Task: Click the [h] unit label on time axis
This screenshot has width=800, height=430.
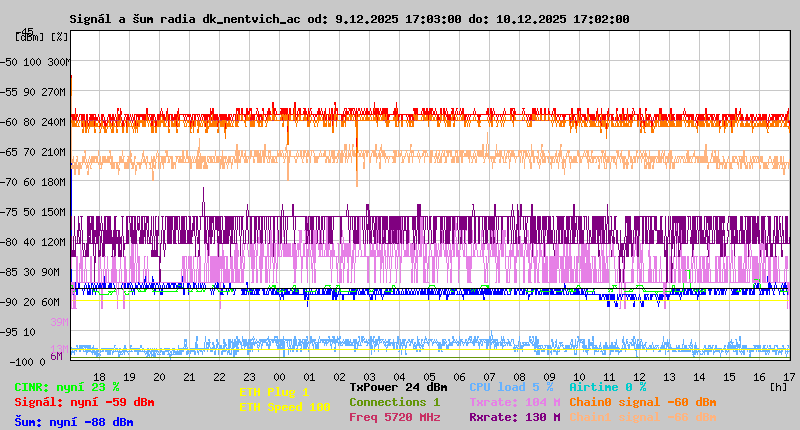Action: pyautogui.click(x=778, y=387)
